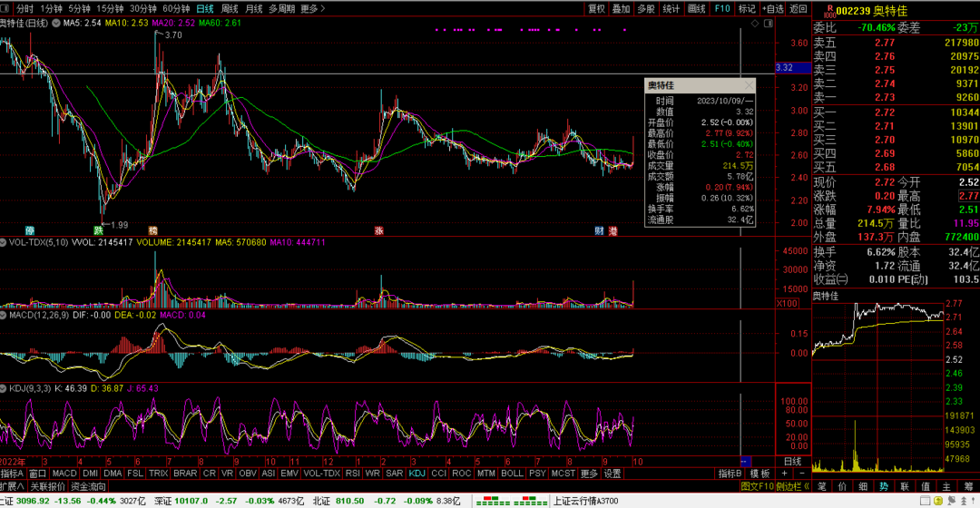Select the MCST indicator tab
The width and height of the screenshot is (980, 508).
click(x=563, y=474)
